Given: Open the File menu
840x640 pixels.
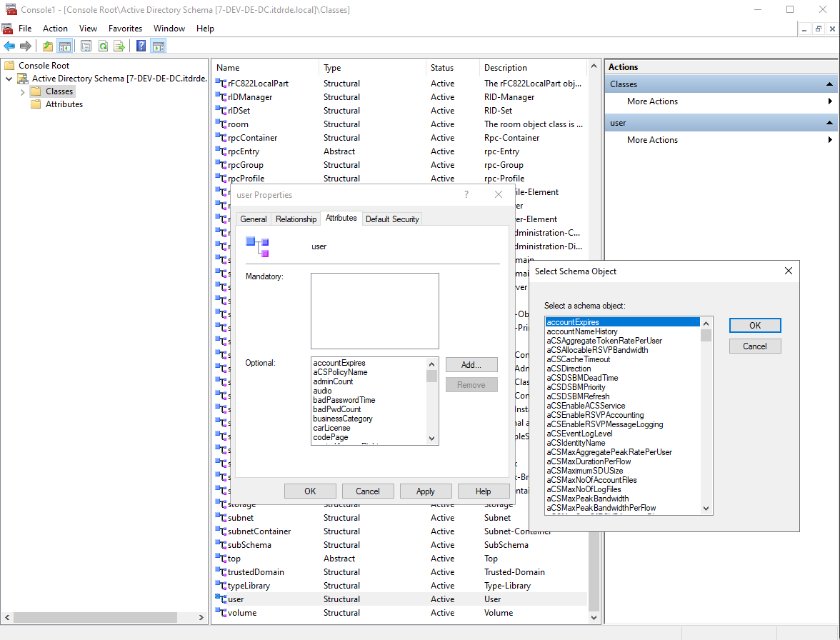Looking at the screenshot, I should (25, 29).
